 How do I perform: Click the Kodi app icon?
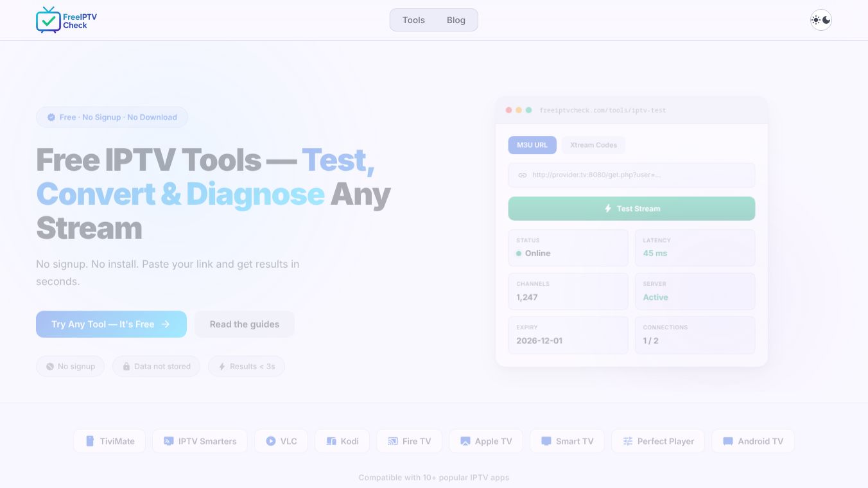[x=331, y=441]
